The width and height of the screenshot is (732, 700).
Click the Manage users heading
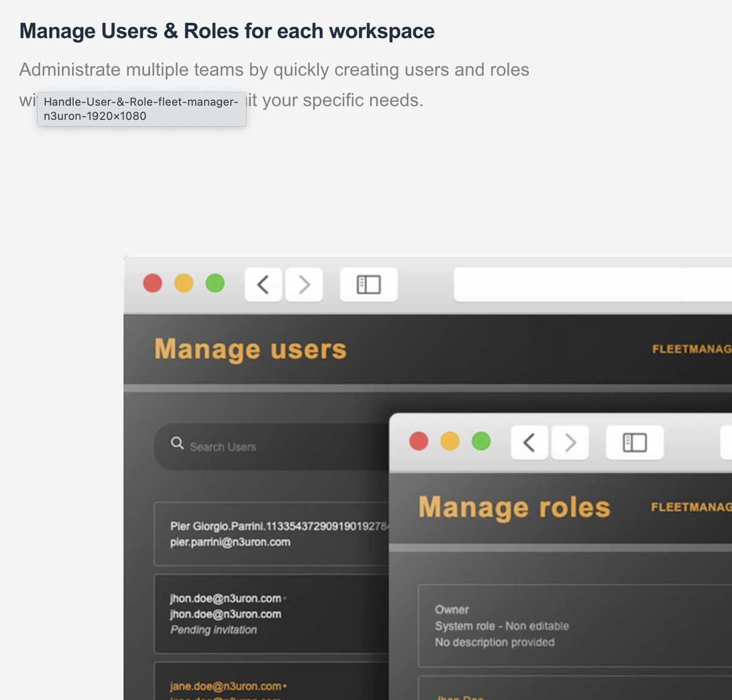coord(250,350)
